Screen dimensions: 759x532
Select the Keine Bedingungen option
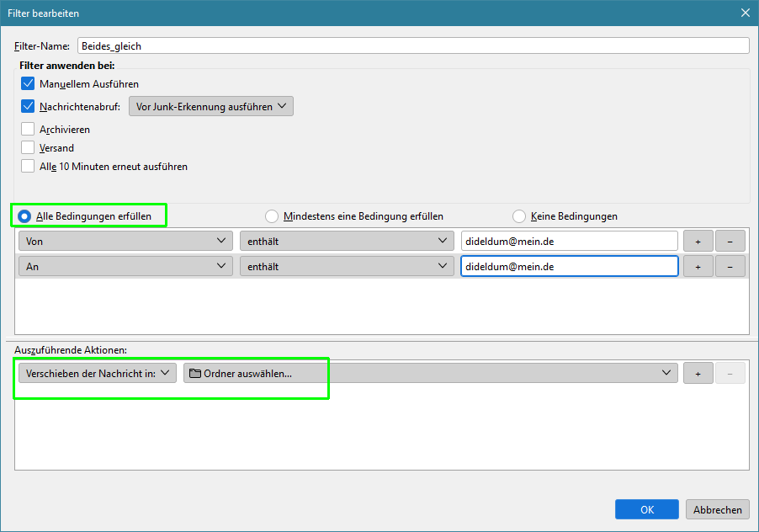(x=519, y=216)
